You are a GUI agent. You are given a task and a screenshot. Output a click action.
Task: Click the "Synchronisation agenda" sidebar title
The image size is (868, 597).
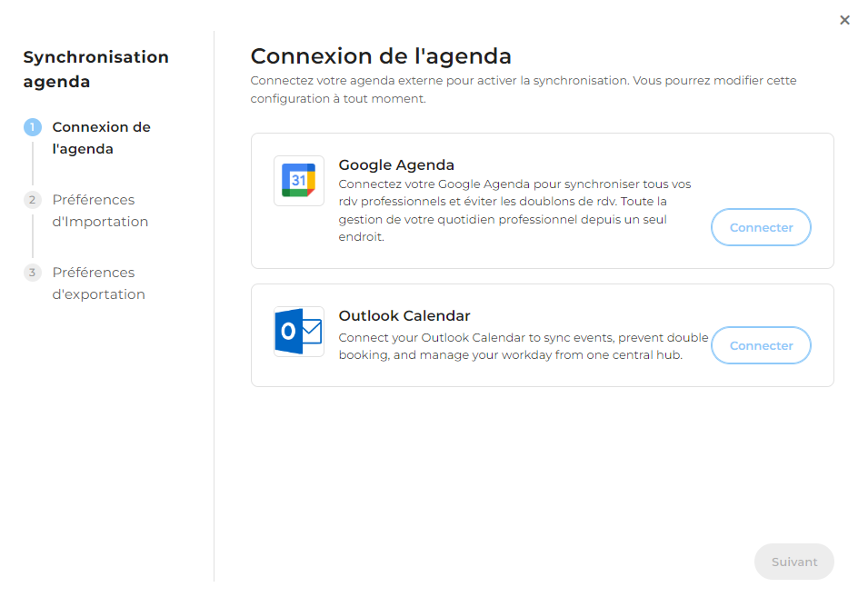click(95, 69)
